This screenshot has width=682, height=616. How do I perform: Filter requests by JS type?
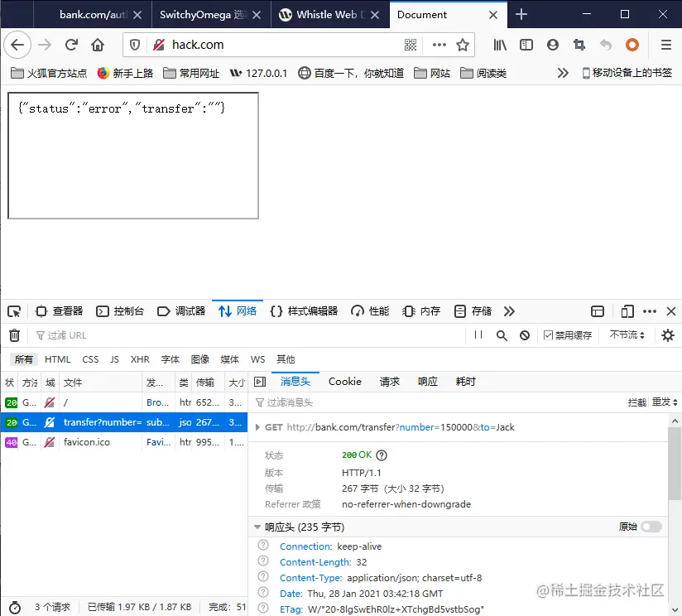coord(114,359)
